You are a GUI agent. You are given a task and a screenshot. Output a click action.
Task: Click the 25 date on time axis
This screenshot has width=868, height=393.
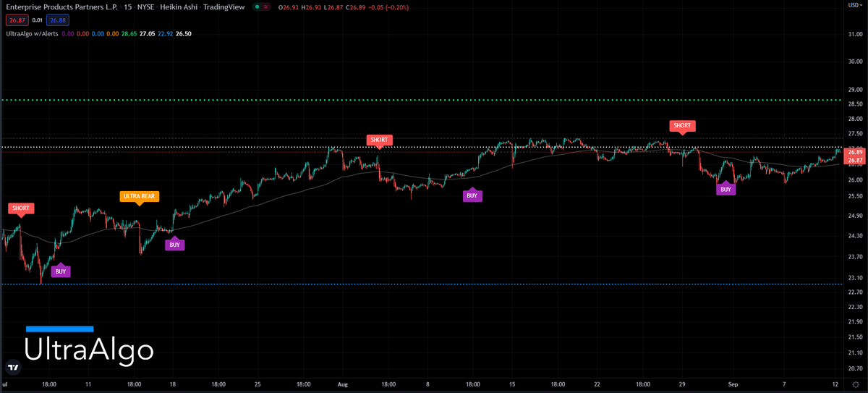259,385
